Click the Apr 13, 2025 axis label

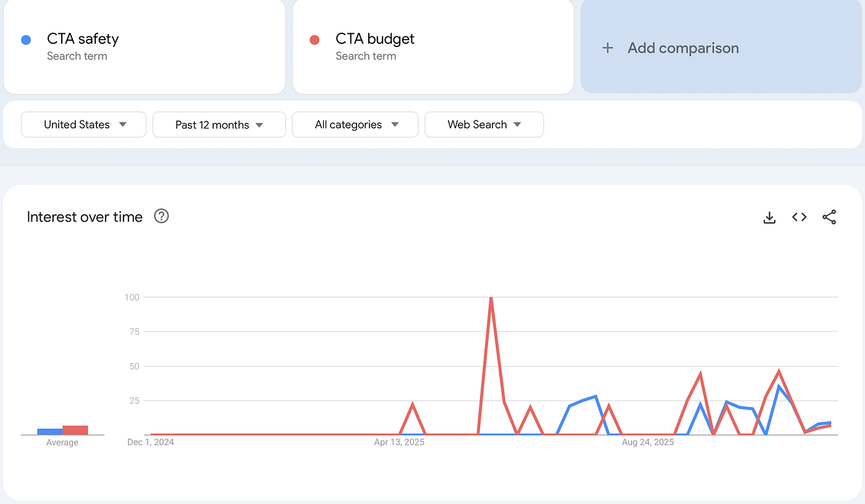pyautogui.click(x=400, y=442)
